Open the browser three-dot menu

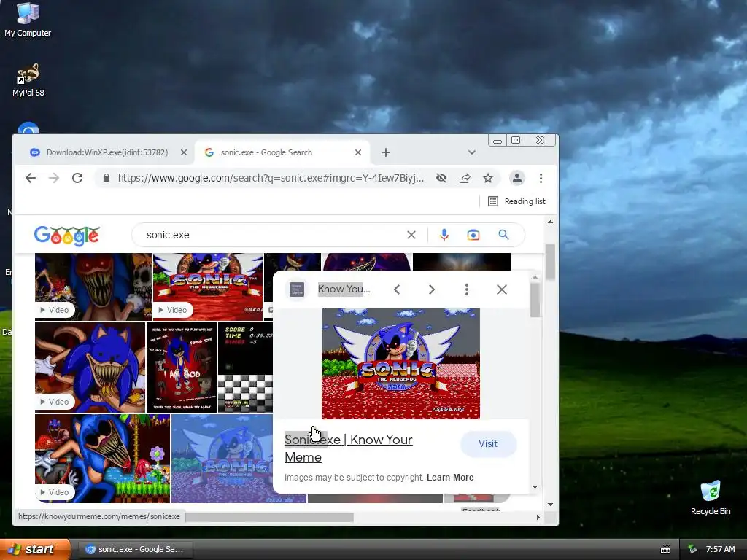(x=541, y=178)
